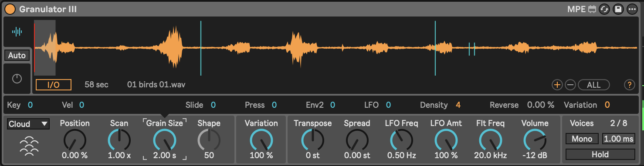Click the Press modulation value
This screenshot has height=166, width=644.
click(274, 105)
